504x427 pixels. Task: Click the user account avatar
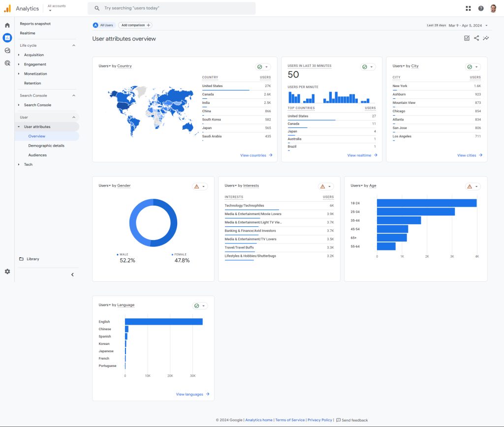point(493,8)
